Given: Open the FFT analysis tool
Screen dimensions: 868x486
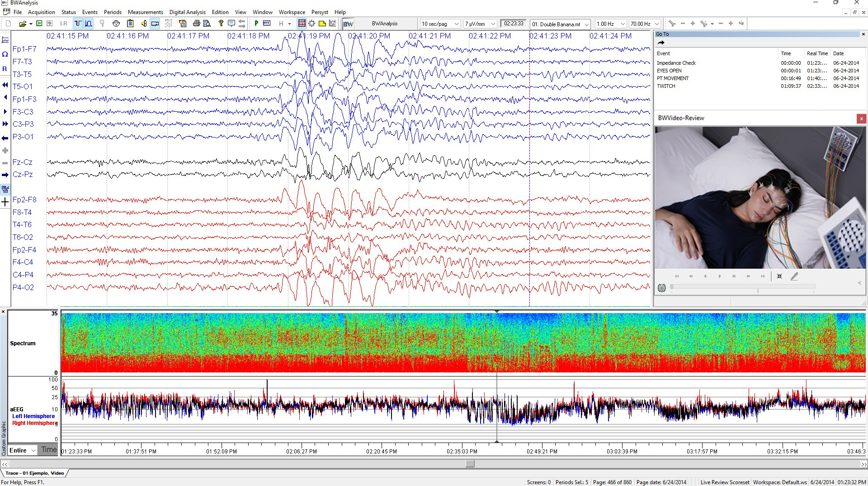Looking at the screenshot, I should (267, 24).
